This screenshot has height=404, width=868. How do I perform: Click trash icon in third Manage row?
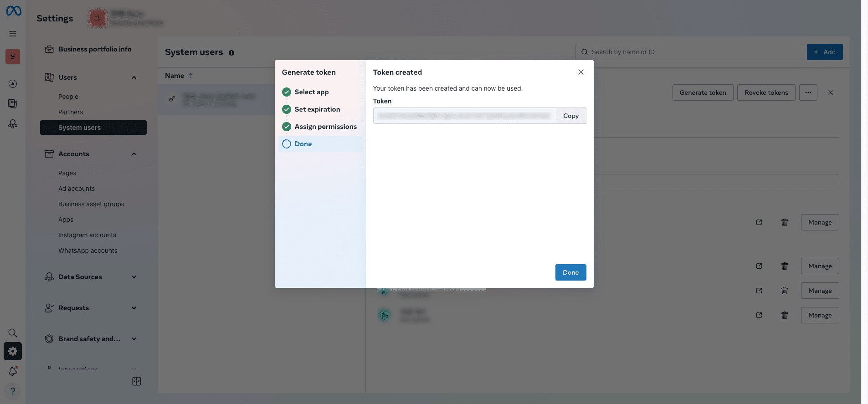(x=785, y=291)
